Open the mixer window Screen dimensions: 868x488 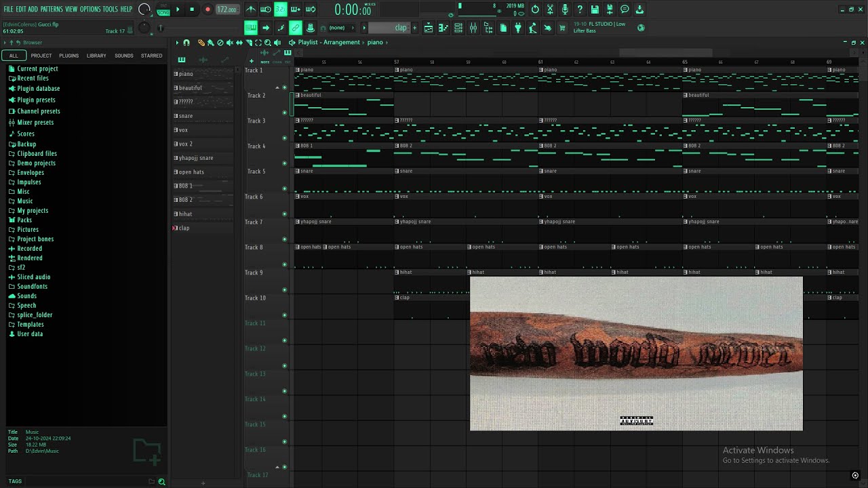(x=473, y=28)
